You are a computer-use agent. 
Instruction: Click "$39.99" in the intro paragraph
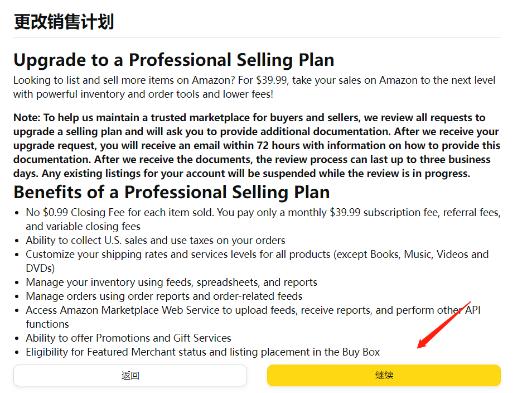click(272, 80)
